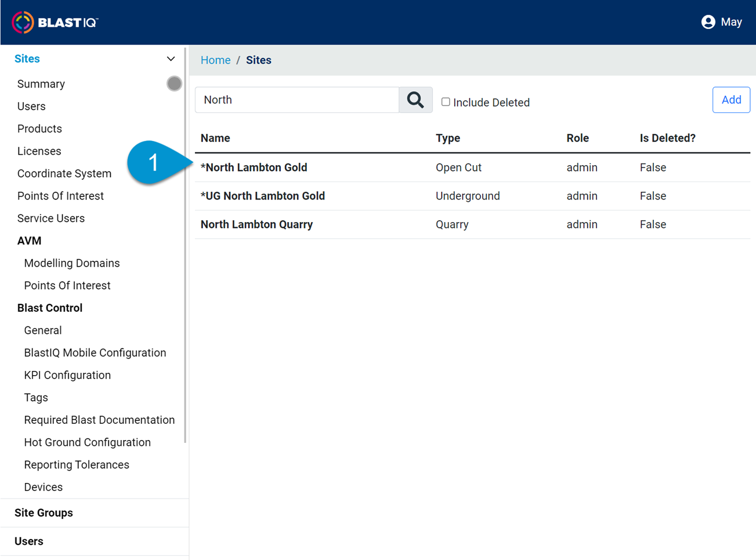Click the search field containing North

pyautogui.click(x=297, y=100)
